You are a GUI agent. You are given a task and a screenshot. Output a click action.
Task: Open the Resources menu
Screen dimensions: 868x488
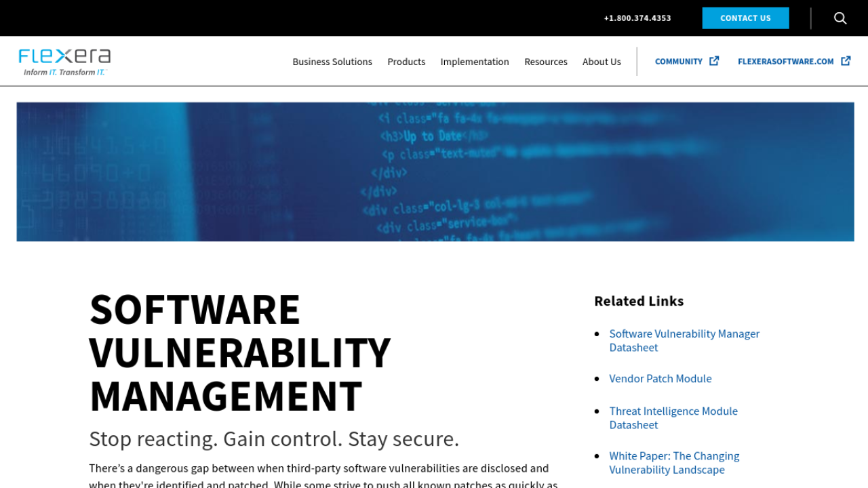click(x=546, y=62)
